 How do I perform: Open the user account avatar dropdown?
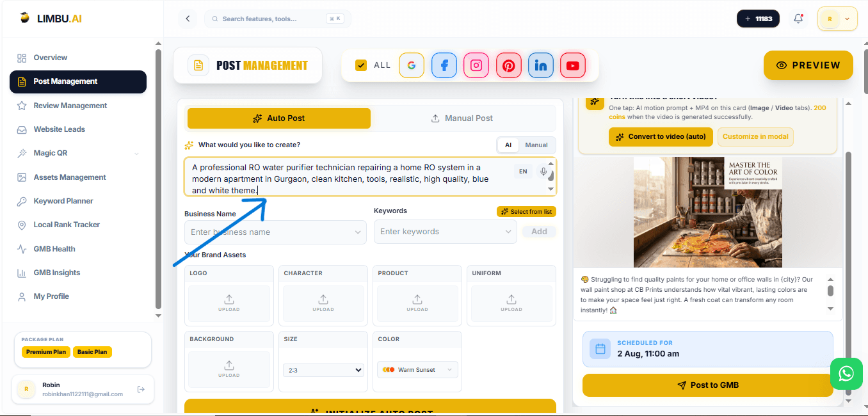pos(837,19)
